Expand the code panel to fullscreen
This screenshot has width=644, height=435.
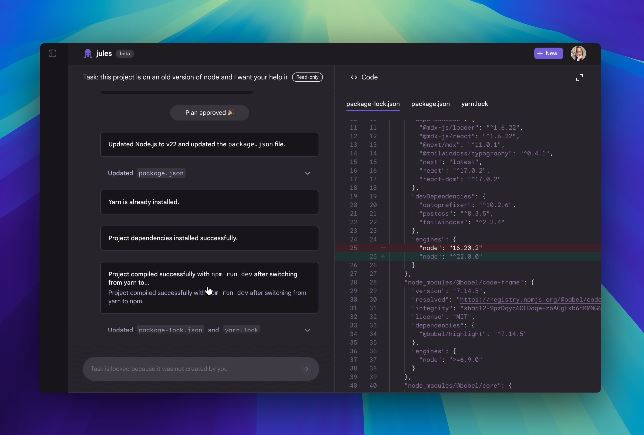pyautogui.click(x=579, y=77)
